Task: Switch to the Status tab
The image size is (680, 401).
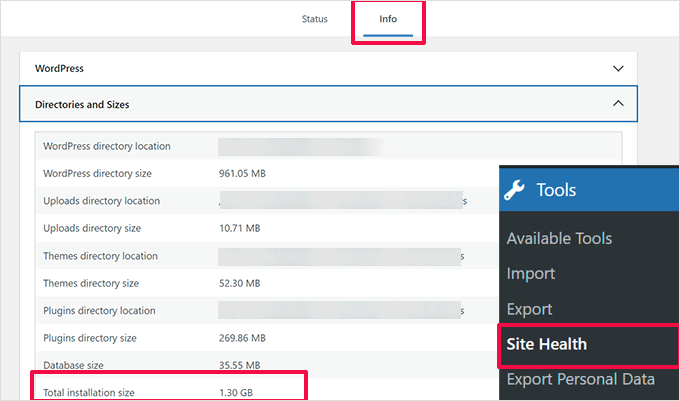Action: [x=315, y=20]
